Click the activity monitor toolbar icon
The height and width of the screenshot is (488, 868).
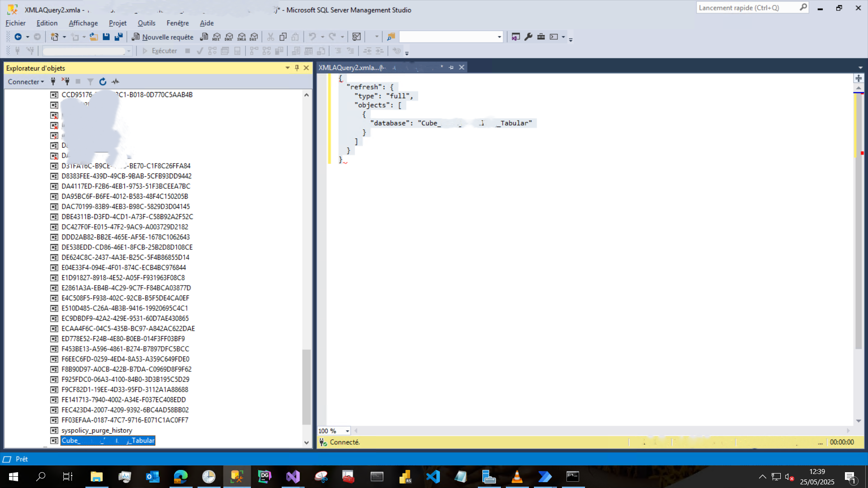(x=357, y=37)
